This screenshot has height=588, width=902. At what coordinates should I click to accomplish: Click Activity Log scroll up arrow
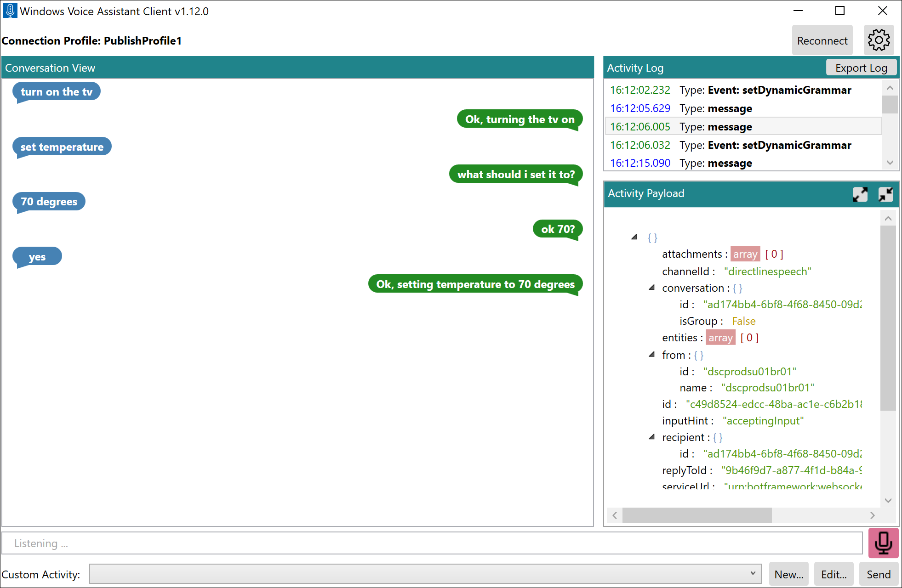pyautogui.click(x=890, y=88)
